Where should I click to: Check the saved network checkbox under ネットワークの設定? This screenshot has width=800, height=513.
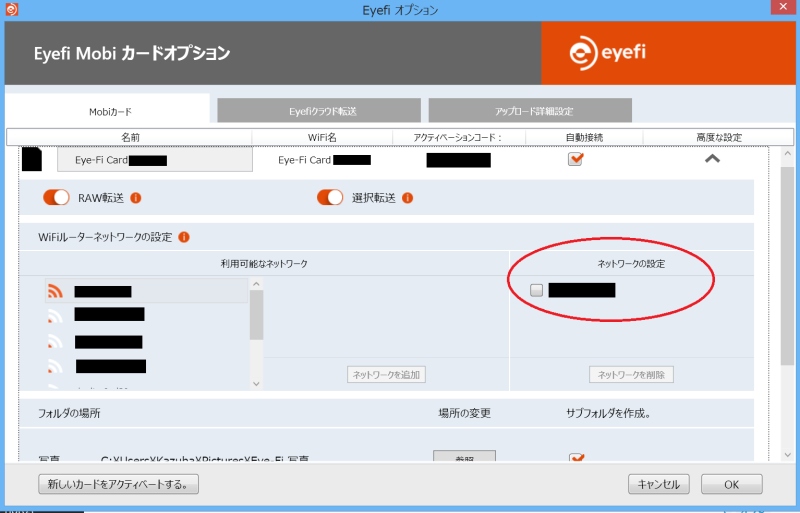[x=536, y=290]
